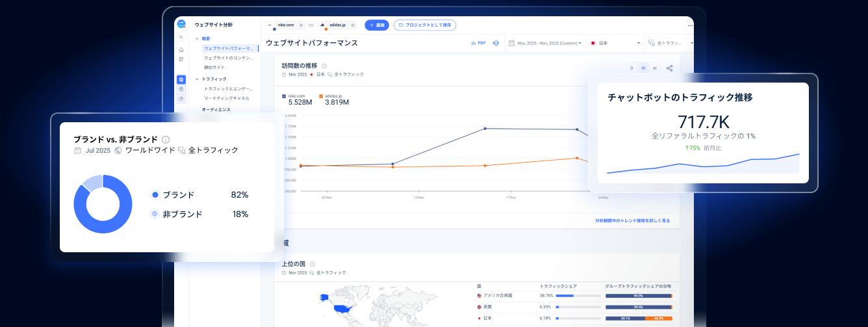Viewport: 868px width, 327px height.
Task: Open the dashboard grid icon in the left rail
Action: 181,59
